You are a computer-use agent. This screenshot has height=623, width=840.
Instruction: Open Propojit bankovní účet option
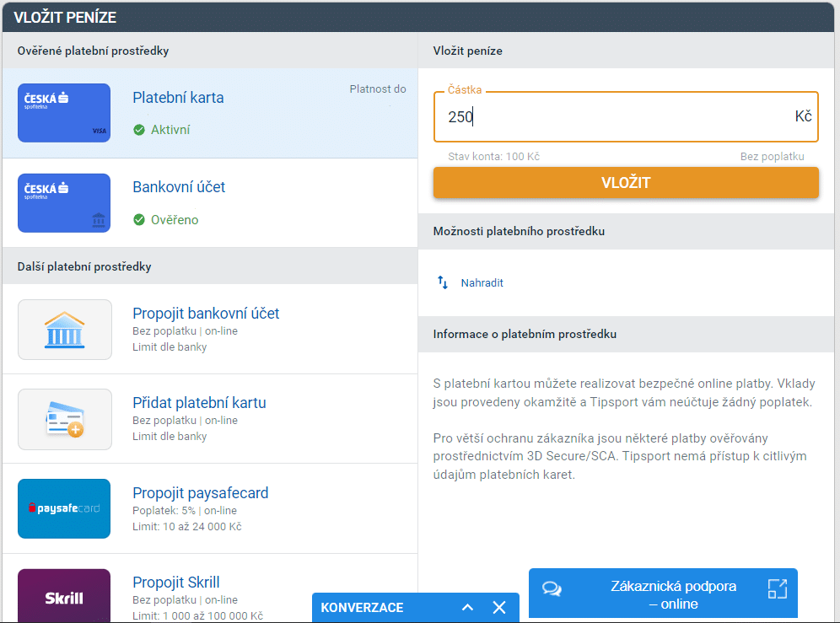click(x=206, y=314)
